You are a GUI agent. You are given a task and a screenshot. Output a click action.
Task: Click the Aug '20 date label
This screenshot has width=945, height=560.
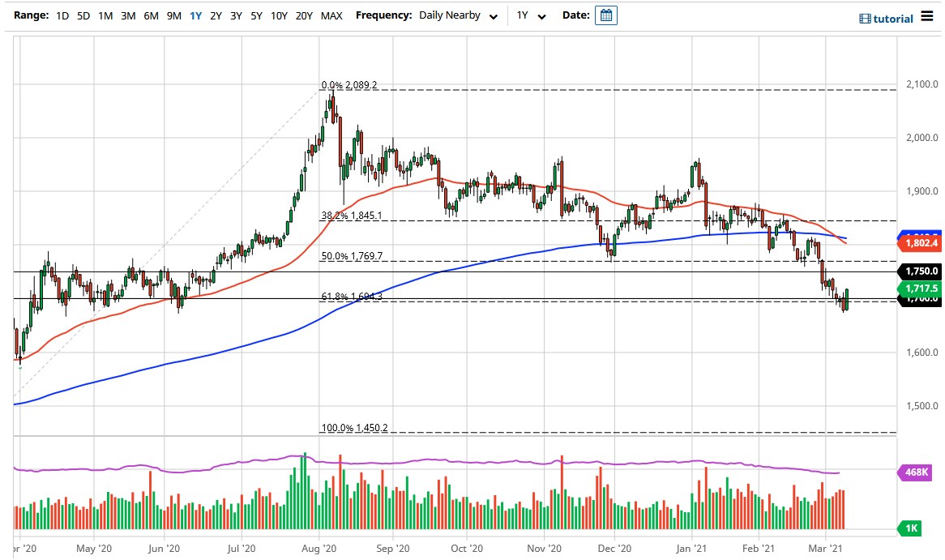tap(319, 549)
